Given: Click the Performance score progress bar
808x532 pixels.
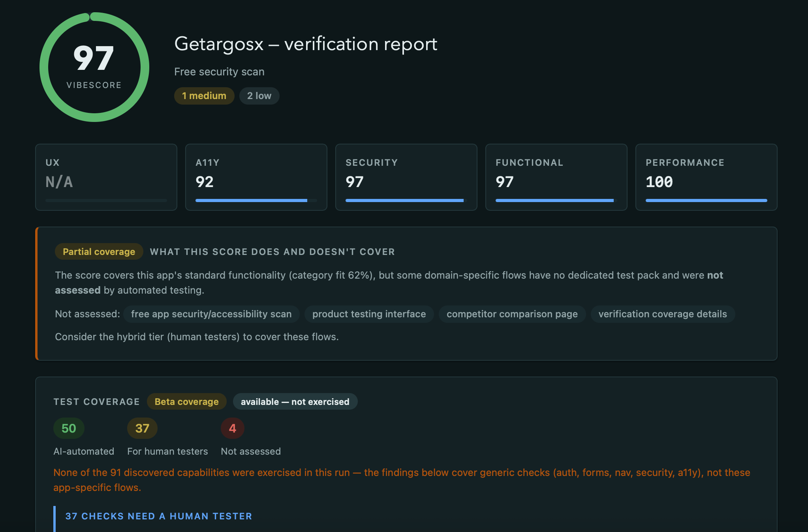Looking at the screenshot, I should tap(707, 200).
